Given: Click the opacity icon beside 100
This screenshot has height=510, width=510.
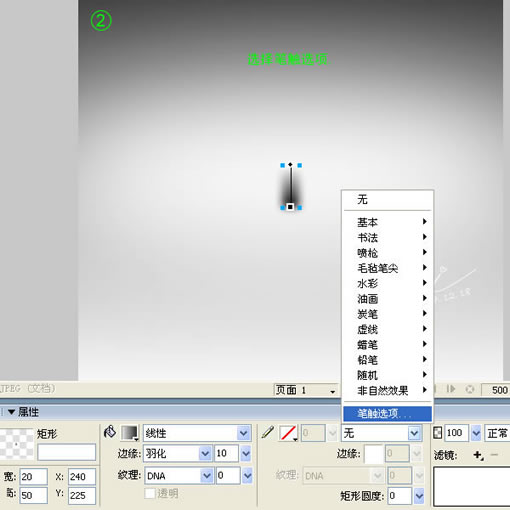Looking at the screenshot, I should point(437,433).
